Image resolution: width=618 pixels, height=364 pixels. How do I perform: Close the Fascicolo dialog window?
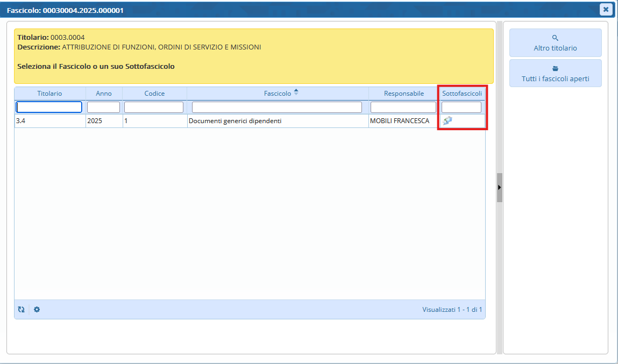point(606,9)
